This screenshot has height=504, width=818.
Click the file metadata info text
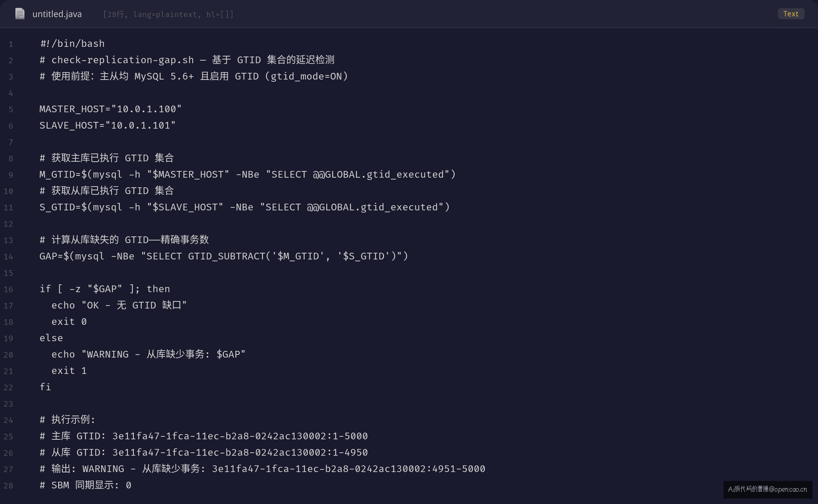click(168, 14)
